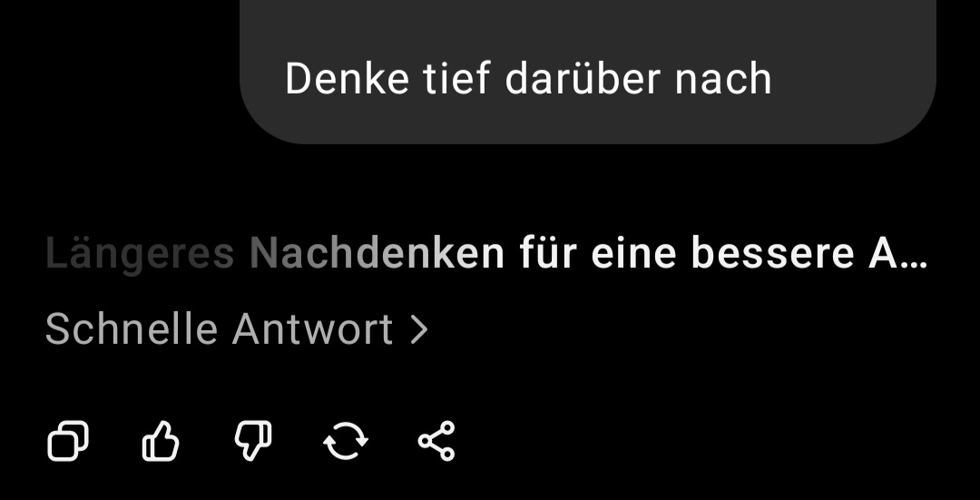
Task: Click the Längeres Nachdenken für eine bessere heading
Action: click(486, 254)
